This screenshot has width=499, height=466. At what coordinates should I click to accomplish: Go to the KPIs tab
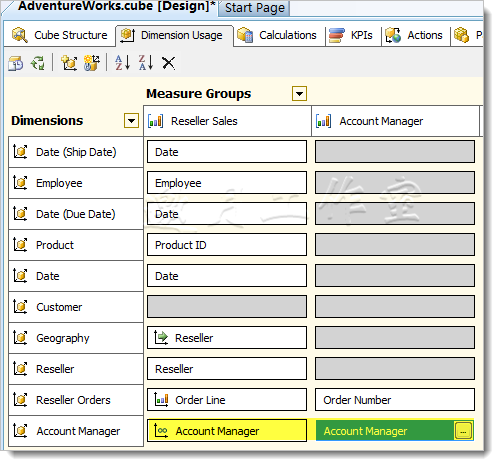(x=353, y=35)
